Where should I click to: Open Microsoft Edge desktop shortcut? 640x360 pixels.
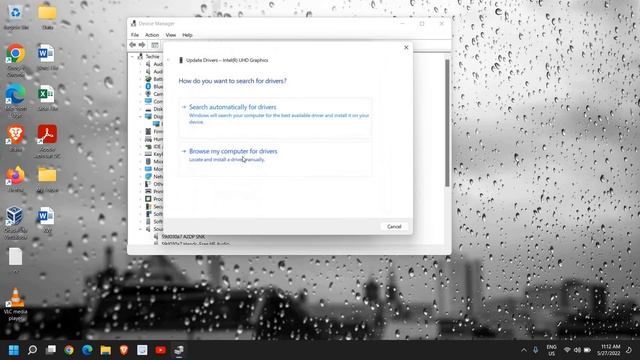16,101
